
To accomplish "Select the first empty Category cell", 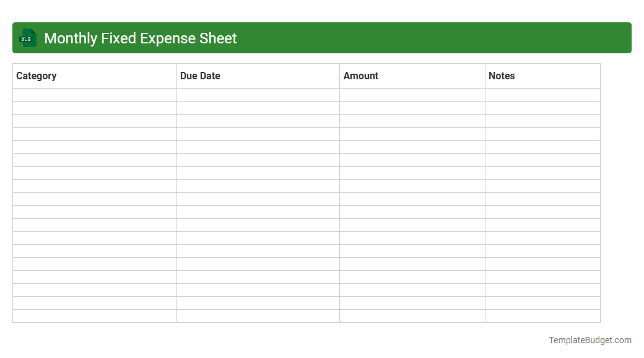I will click(94, 94).
